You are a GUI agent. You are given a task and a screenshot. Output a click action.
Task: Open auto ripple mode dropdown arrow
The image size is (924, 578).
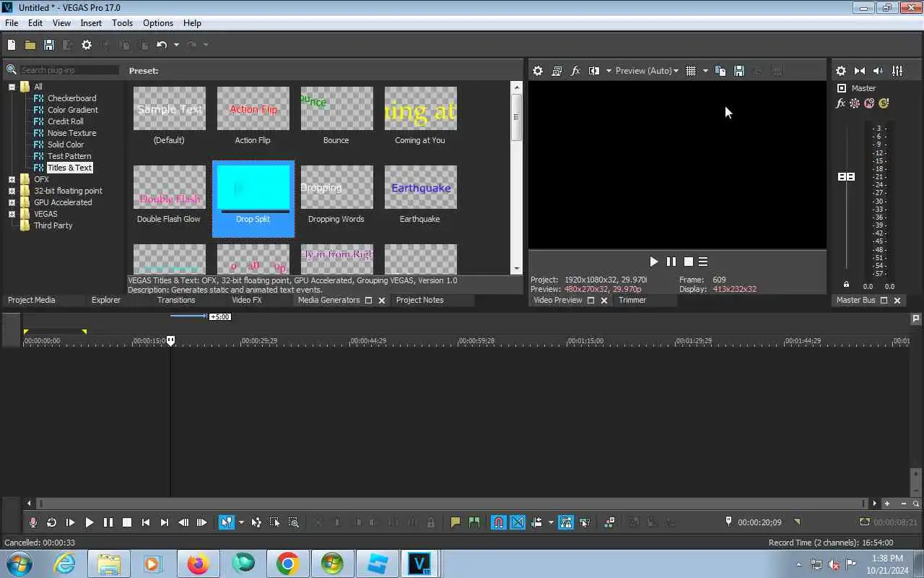[x=551, y=522]
